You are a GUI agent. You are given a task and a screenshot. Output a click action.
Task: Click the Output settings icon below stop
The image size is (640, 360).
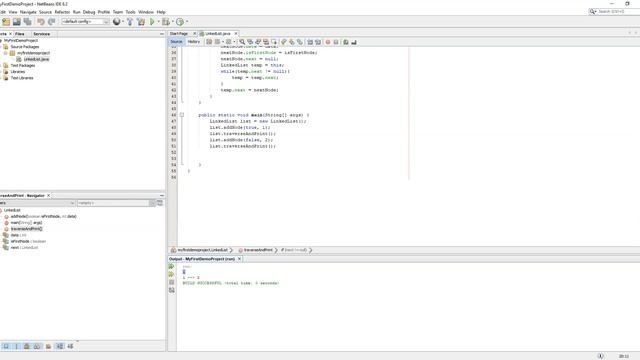[x=171, y=290]
